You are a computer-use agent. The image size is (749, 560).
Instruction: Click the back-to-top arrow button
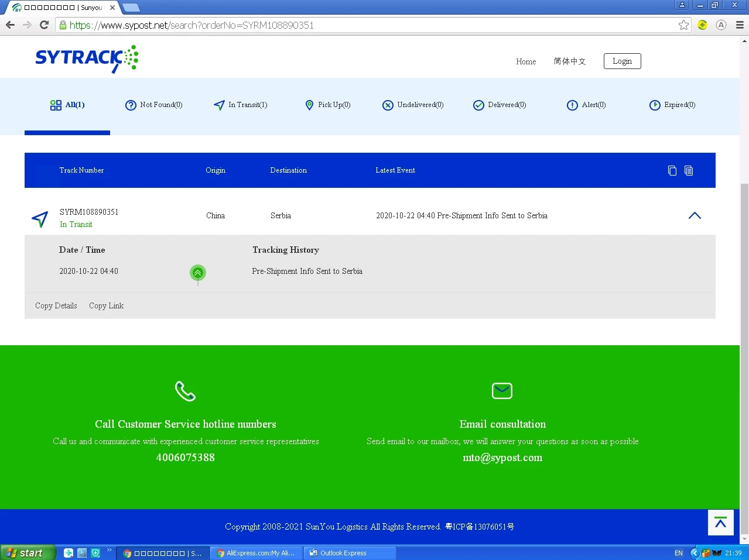click(720, 523)
